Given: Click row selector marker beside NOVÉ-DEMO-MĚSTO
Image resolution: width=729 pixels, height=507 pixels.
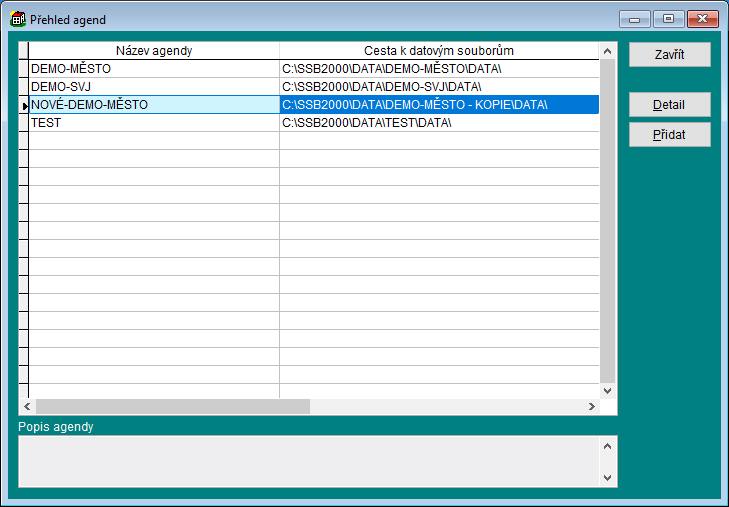Looking at the screenshot, I should pyautogui.click(x=23, y=105).
